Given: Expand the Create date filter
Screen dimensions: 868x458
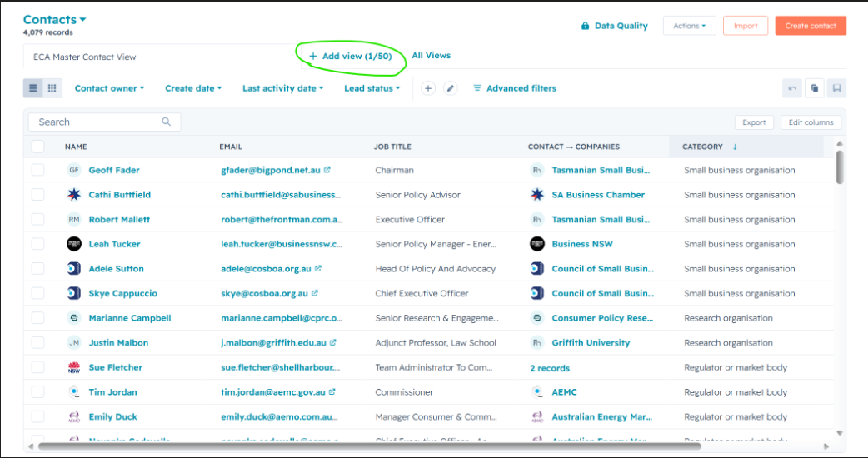Looking at the screenshot, I should 193,88.
